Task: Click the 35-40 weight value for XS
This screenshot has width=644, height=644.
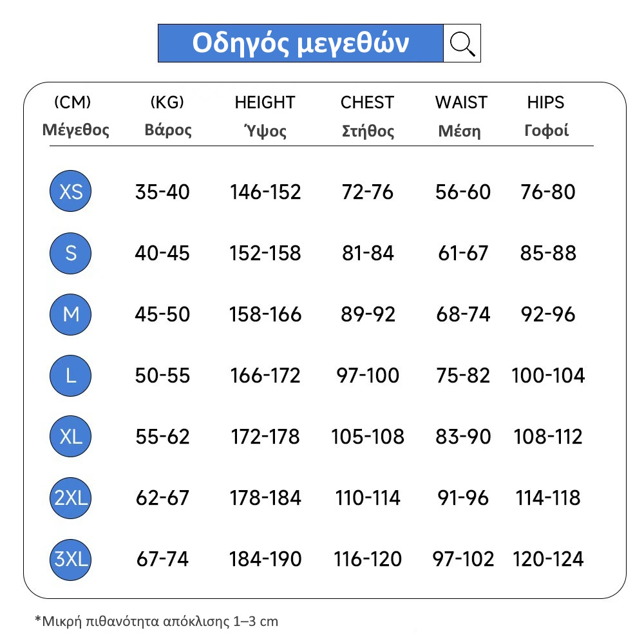Action: 162,192
